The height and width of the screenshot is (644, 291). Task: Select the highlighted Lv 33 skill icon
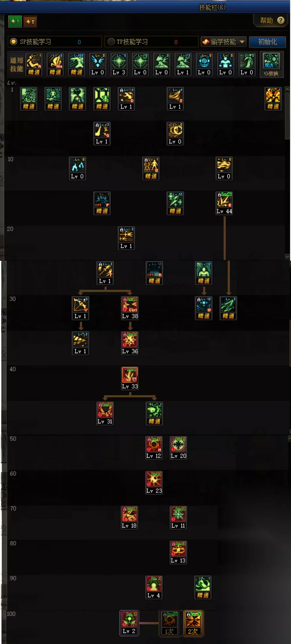point(129,375)
